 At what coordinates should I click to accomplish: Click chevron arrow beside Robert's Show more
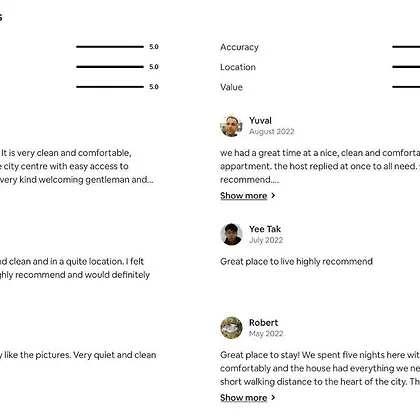(273, 398)
